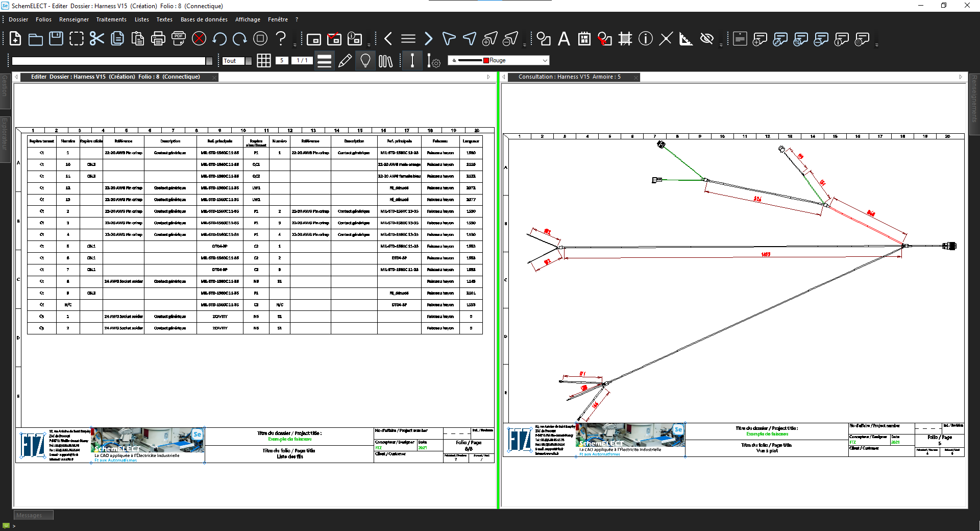The width and height of the screenshot is (980, 531).
Task: Expand the long search combo box arrow
Action: (x=209, y=61)
